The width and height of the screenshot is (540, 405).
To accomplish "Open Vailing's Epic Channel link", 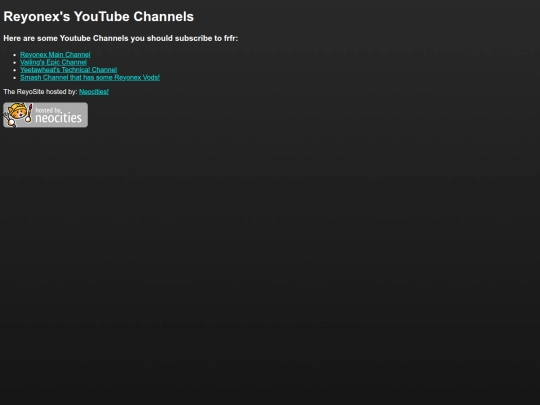I will (x=53, y=62).
